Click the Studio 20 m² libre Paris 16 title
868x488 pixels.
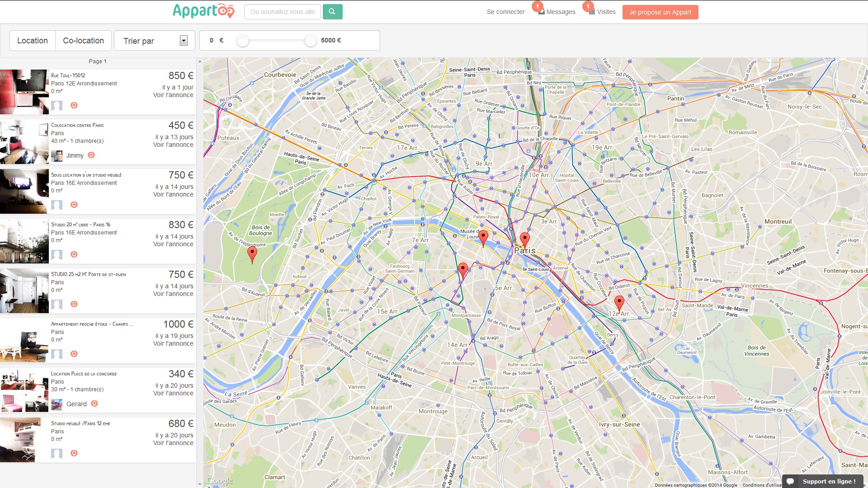tap(80, 225)
